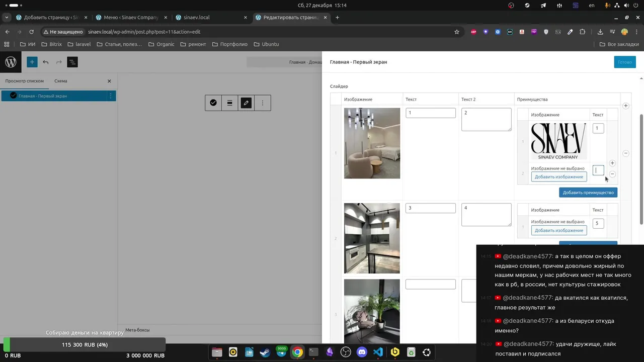644x362 pixels.
Task: Open the Добавить страницу browser tab
Action: (51, 17)
